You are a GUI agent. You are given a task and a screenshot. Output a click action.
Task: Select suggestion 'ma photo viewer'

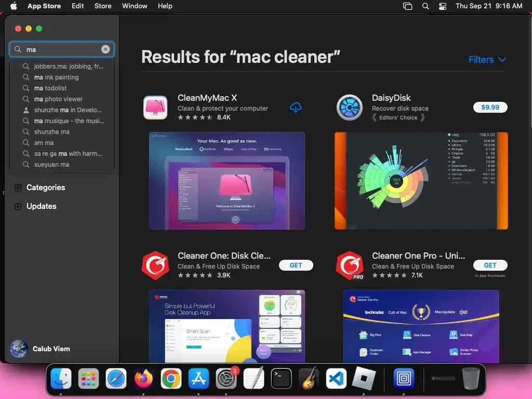(62, 99)
